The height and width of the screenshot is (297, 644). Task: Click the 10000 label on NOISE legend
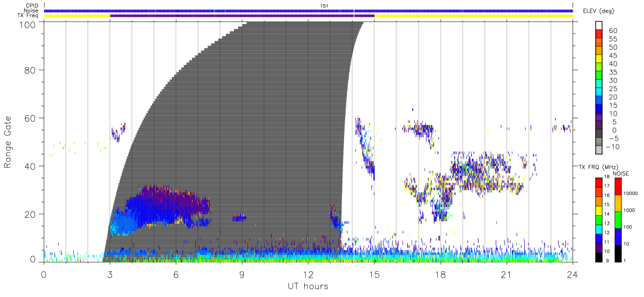632,194
